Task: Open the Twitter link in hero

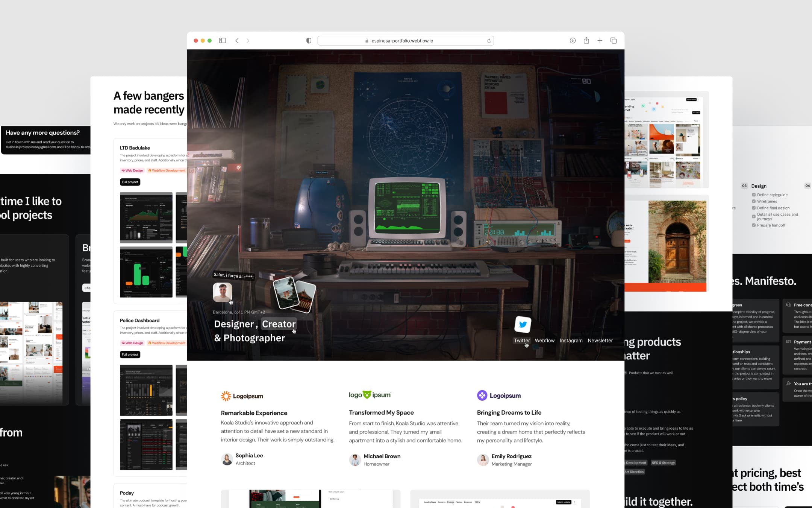Action: pos(522,341)
